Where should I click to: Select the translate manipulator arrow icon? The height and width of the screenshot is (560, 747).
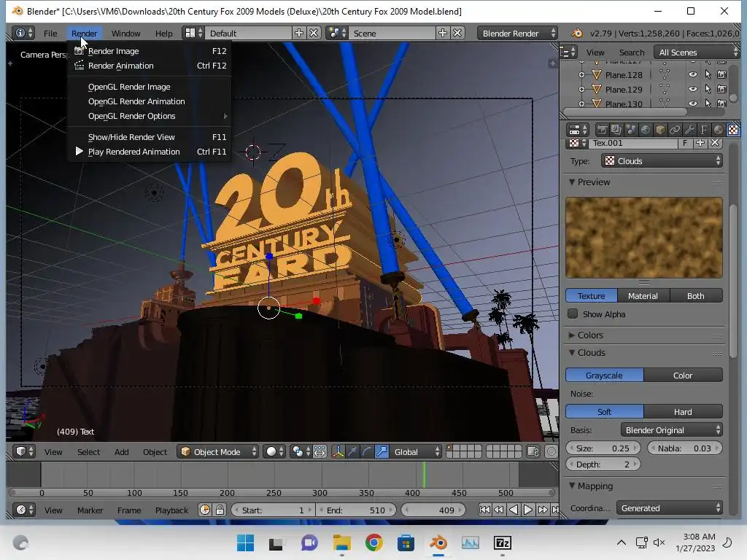click(x=352, y=451)
